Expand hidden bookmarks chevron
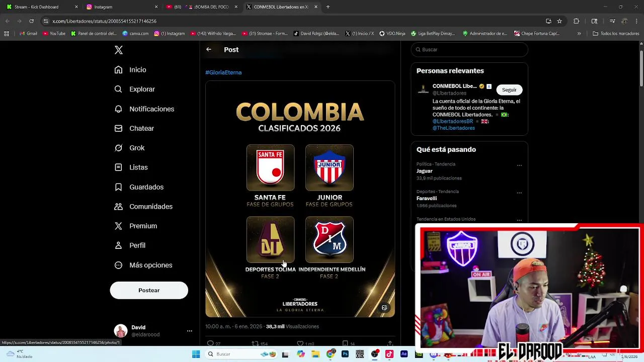The height and width of the screenshot is (362, 644). click(579, 34)
